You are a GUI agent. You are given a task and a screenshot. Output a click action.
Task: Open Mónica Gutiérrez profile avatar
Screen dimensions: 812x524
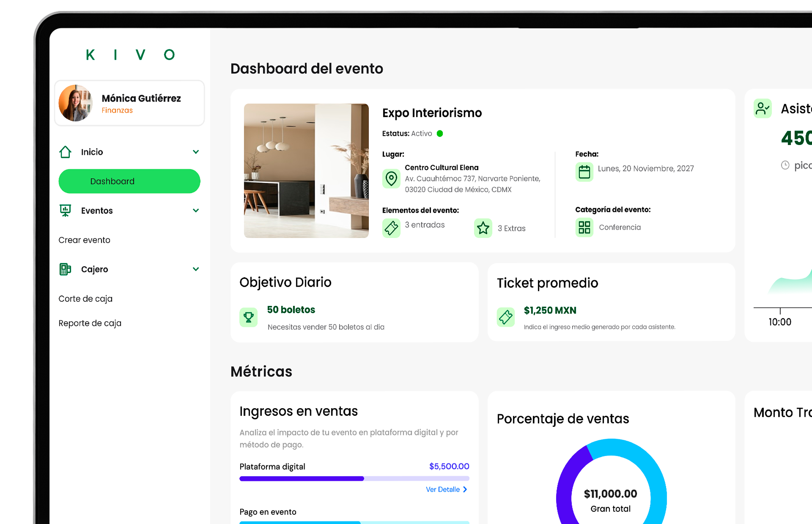[75, 103]
